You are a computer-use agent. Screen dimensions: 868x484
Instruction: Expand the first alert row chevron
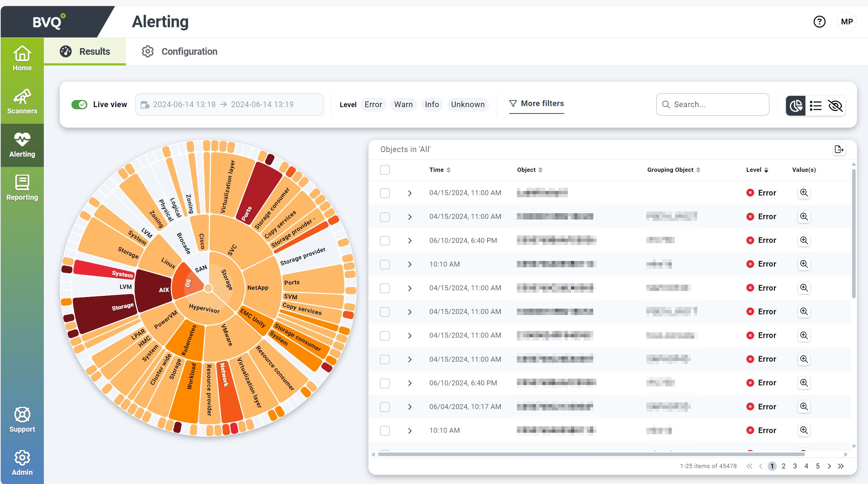point(409,193)
